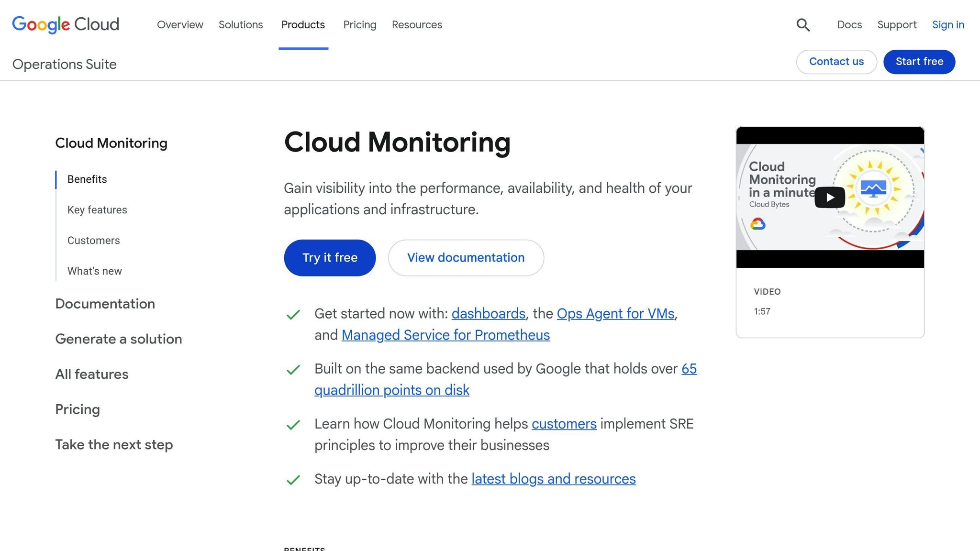
Task: Open Contact us
Action: 836,62
